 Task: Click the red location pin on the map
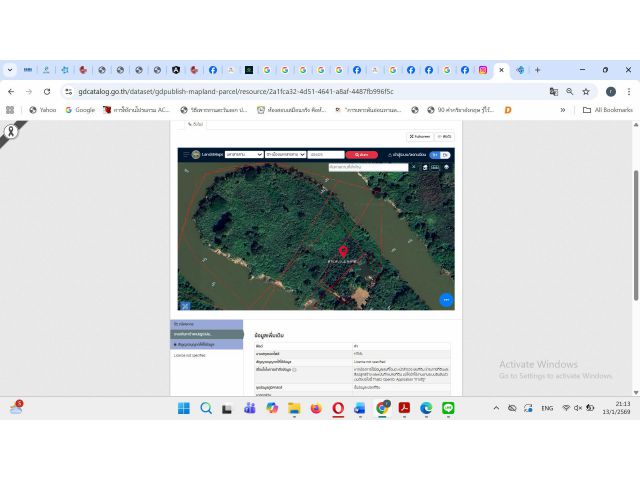pyautogui.click(x=344, y=250)
